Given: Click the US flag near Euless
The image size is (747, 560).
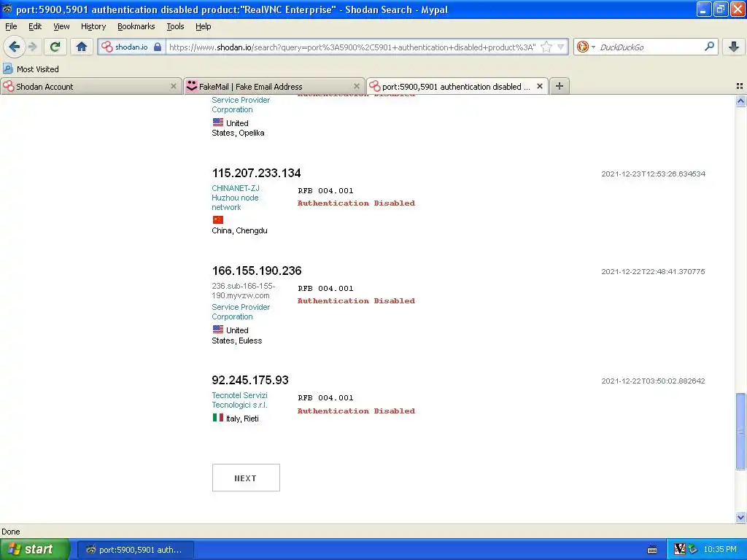Looking at the screenshot, I should point(217,329).
